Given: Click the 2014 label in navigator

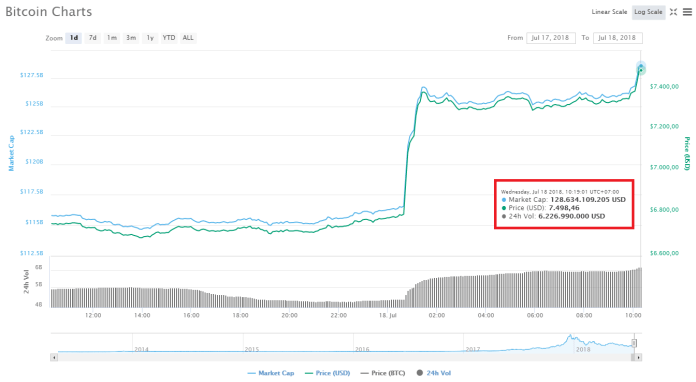Looking at the screenshot, I should pyautogui.click(x=141, y=349).
